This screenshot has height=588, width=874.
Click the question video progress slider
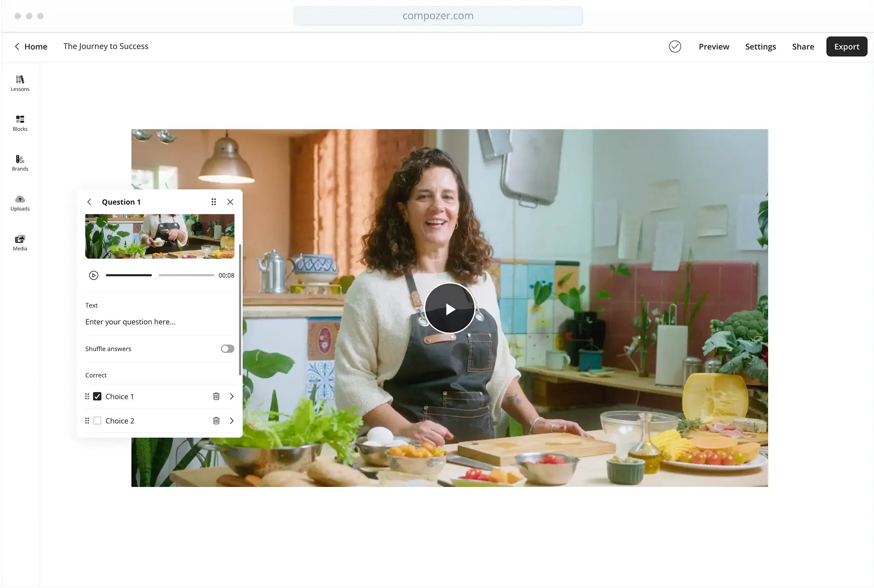tap(160, 275)
